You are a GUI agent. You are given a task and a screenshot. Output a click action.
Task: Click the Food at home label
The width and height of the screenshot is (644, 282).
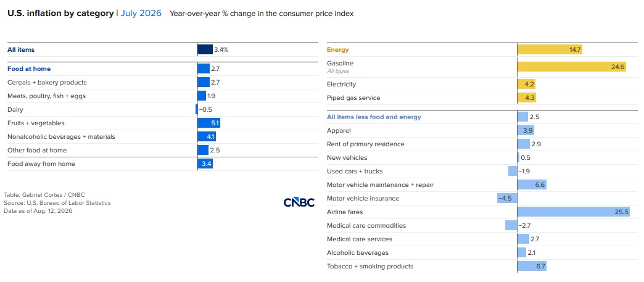tap(29, 69)
